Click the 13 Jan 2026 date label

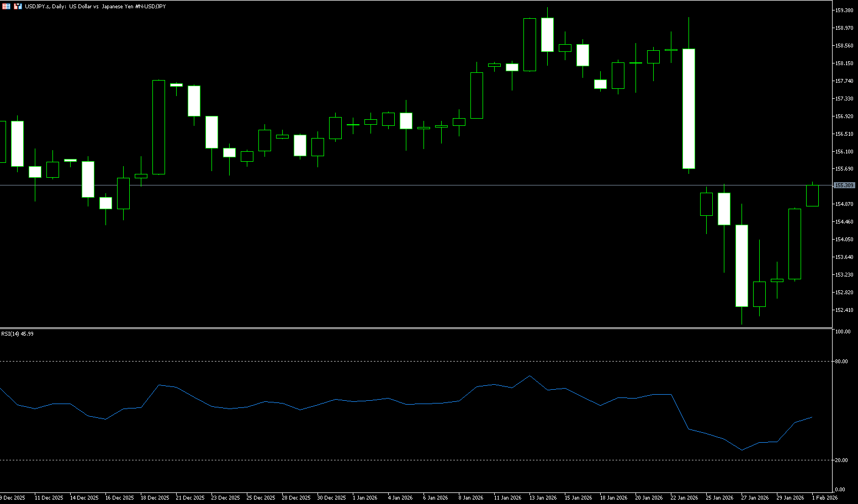pyautogui.click(x=543, y=498)
